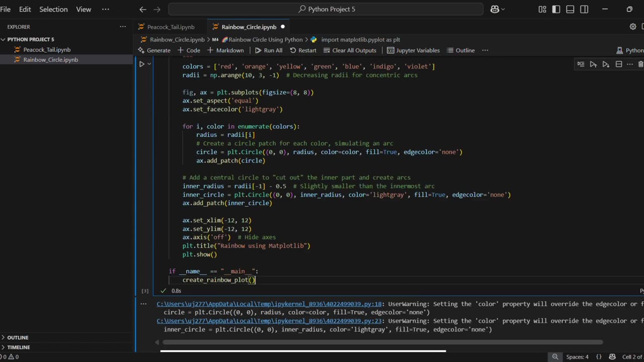The width and height of the screenshot is (644, 362).
Task: Click Run All button
Action: [268, 50]
